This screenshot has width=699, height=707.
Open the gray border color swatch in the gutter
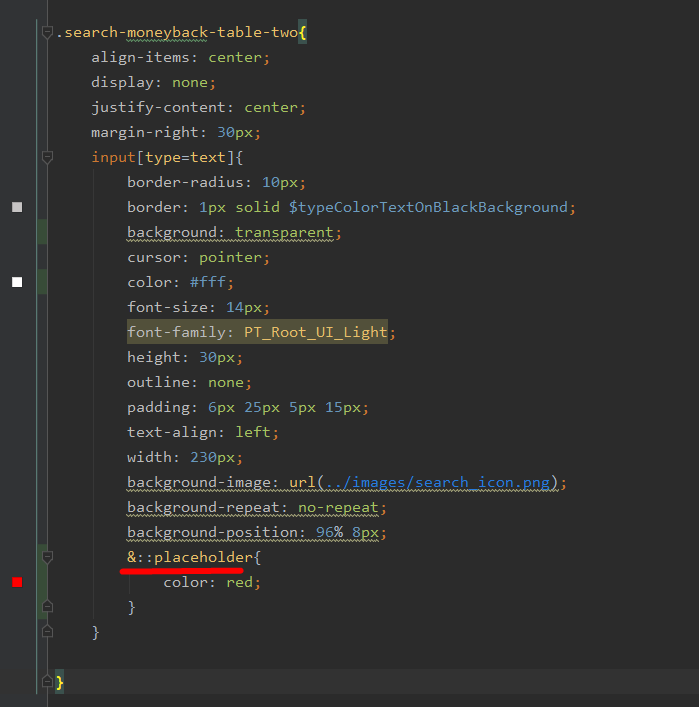pos(17,207)
